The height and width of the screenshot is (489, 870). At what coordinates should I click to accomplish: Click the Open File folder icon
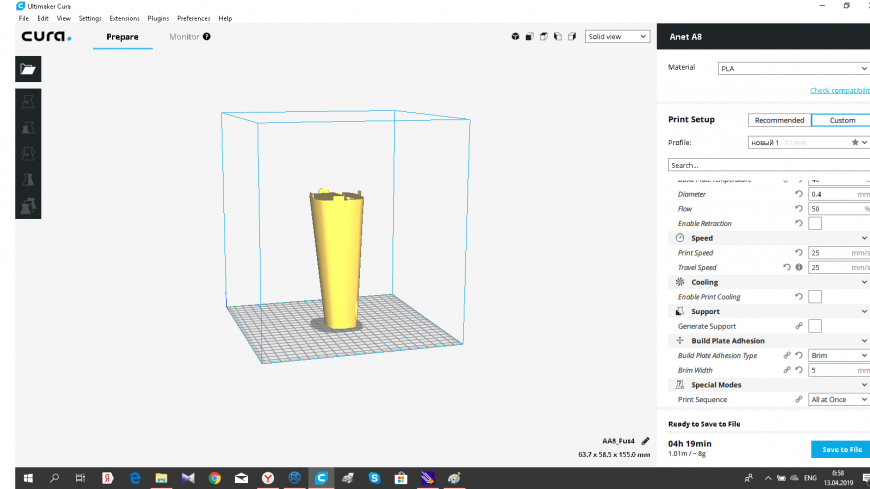(x=27, y=69)
